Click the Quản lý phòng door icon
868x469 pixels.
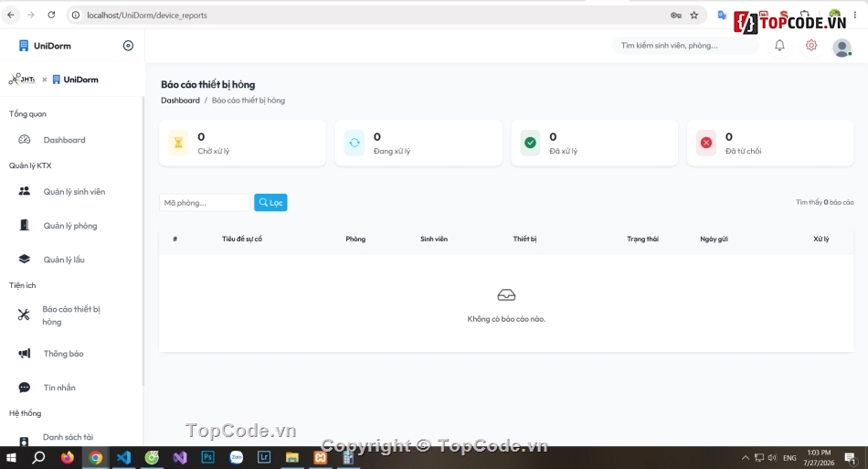[25, 225]
